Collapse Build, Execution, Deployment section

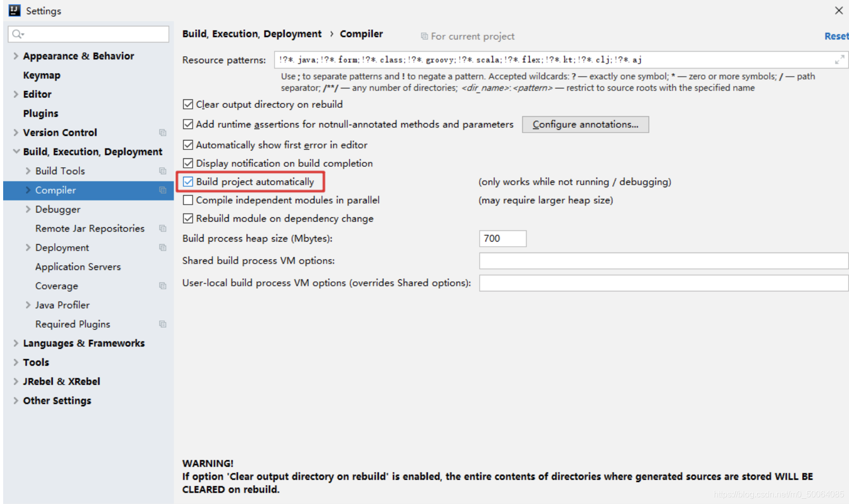tap(16, 152)
